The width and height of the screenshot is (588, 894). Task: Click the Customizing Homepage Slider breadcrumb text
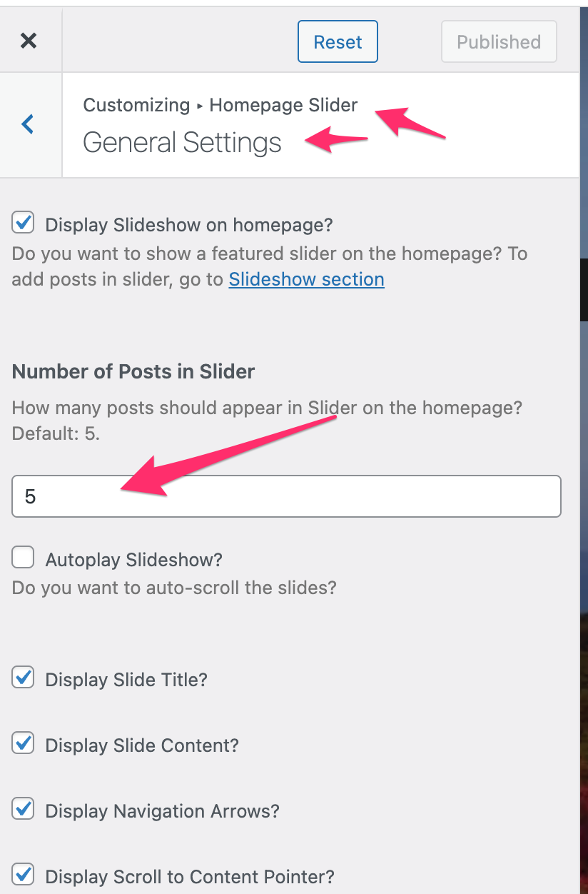pos(220,105)
